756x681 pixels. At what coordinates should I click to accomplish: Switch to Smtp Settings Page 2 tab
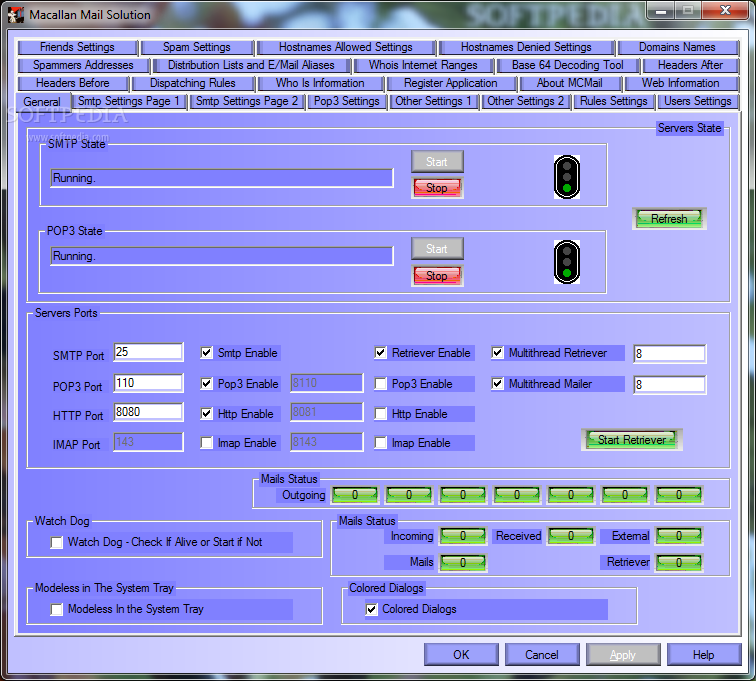click(x=247, y=101)
